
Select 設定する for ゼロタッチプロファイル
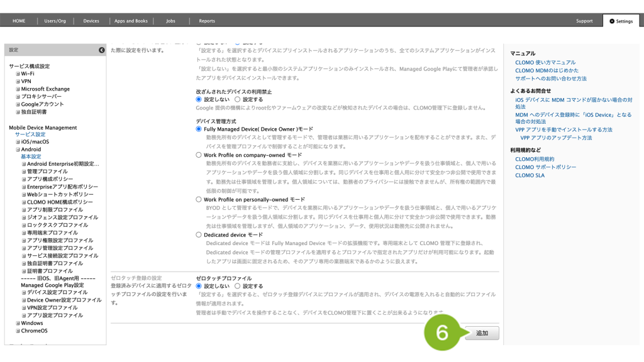[237, 286]
